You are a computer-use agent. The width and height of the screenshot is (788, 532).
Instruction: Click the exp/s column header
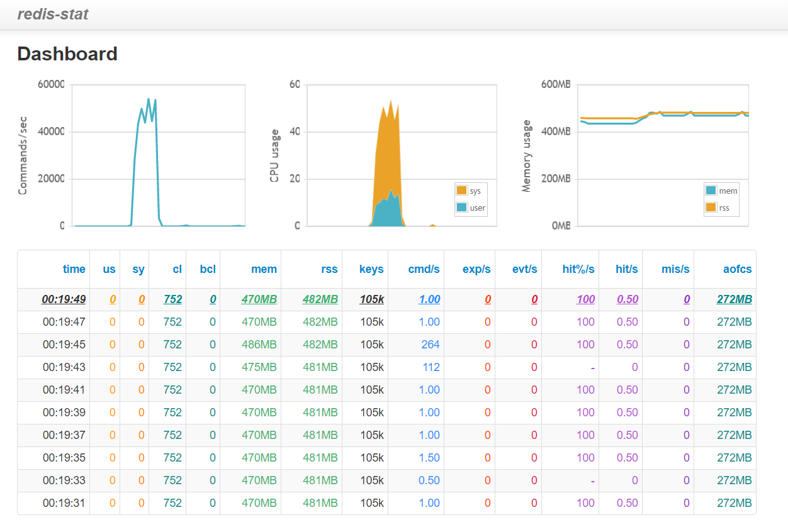[x=476, y=269]
